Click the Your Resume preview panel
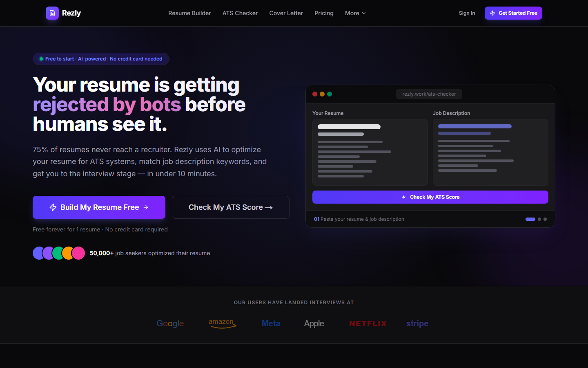This screenshot has height=368, width=588. [x=370, y=152]
